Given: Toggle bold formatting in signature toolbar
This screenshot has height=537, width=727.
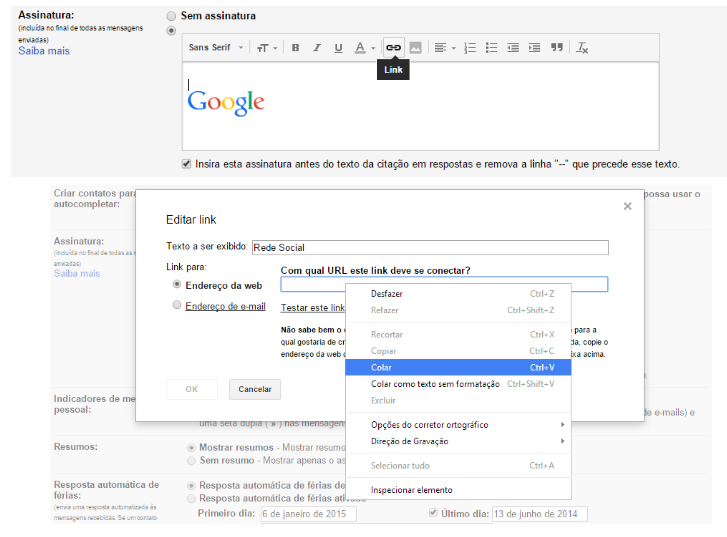Looking at the screenshot, I should tap(295, 48).
